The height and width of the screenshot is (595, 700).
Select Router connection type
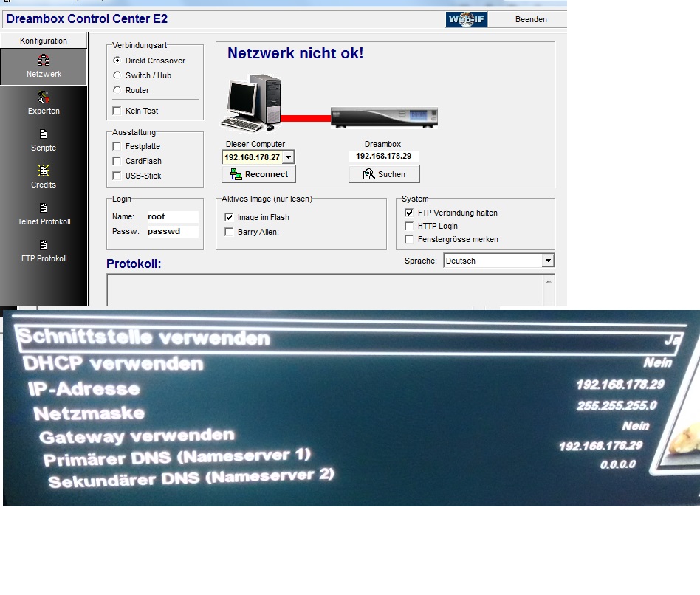(x=117, y=90)
